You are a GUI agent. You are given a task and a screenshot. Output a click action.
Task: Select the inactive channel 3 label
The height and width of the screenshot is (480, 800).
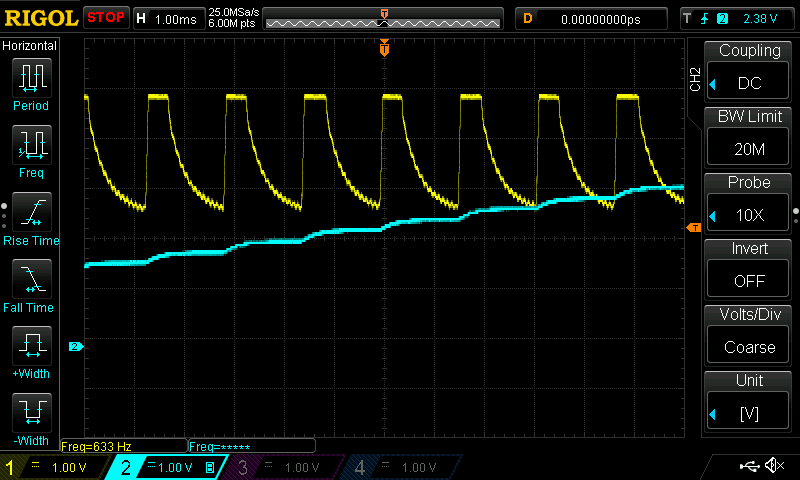[x=283, y=467]
